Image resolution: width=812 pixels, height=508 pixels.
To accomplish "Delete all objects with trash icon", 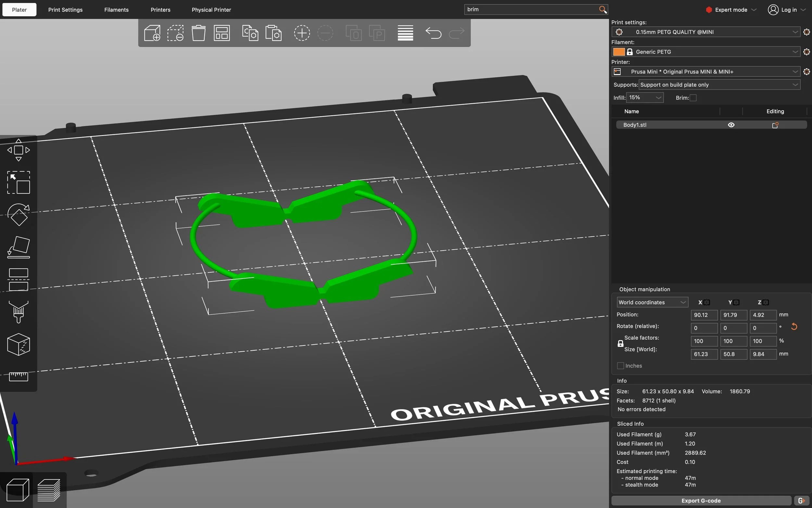I will [198, 33].
